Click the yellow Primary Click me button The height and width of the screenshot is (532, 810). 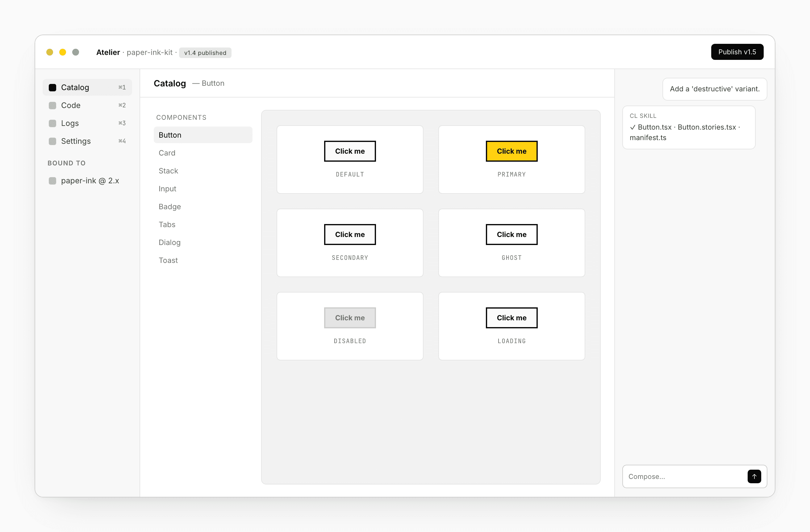[511, 151]
